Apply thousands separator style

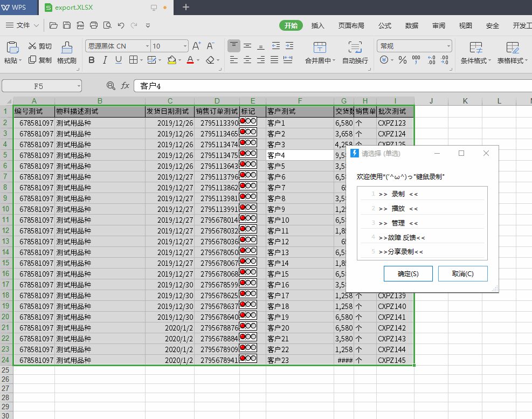[416, 60]
